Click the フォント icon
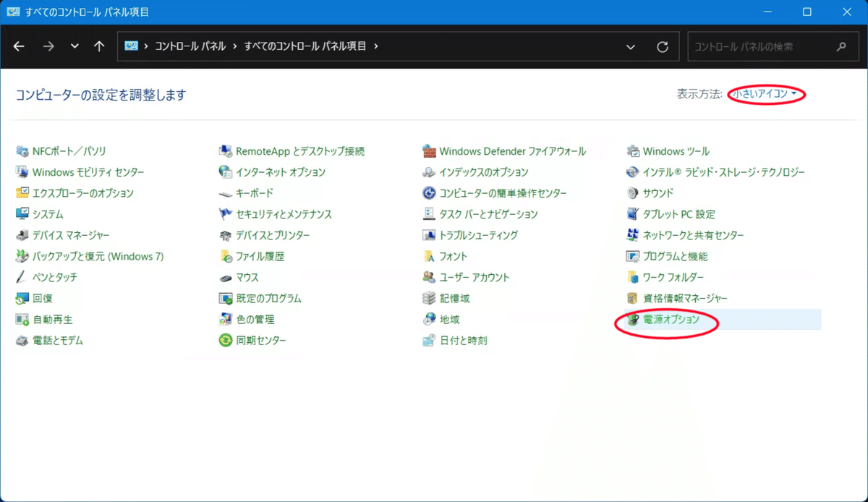 [x=428, y=256]
